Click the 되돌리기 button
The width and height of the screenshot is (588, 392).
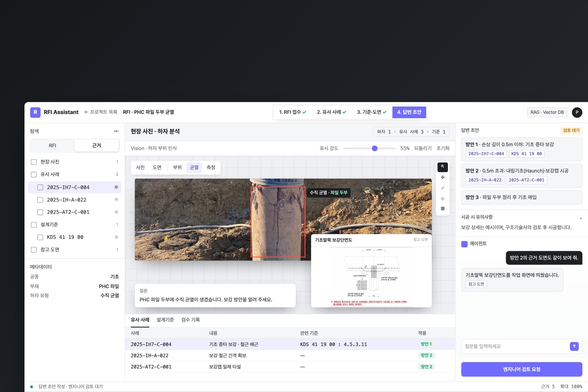tap(423, 148)
